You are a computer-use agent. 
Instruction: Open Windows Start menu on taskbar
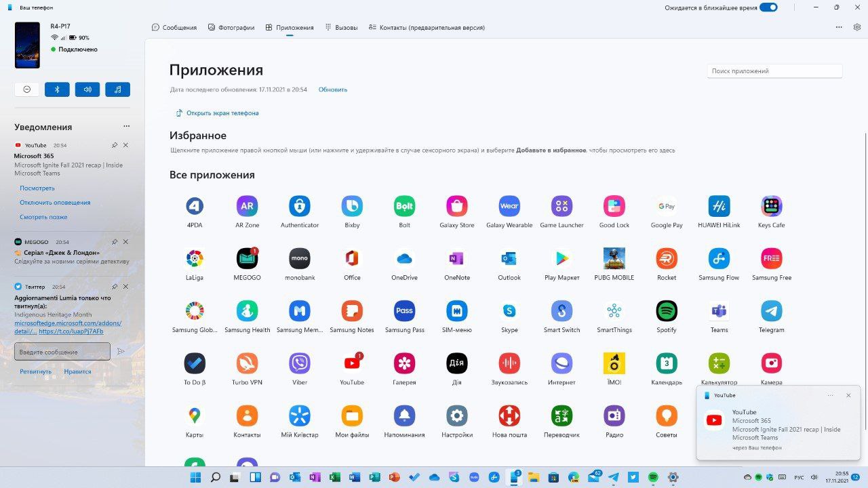[195, 477]
